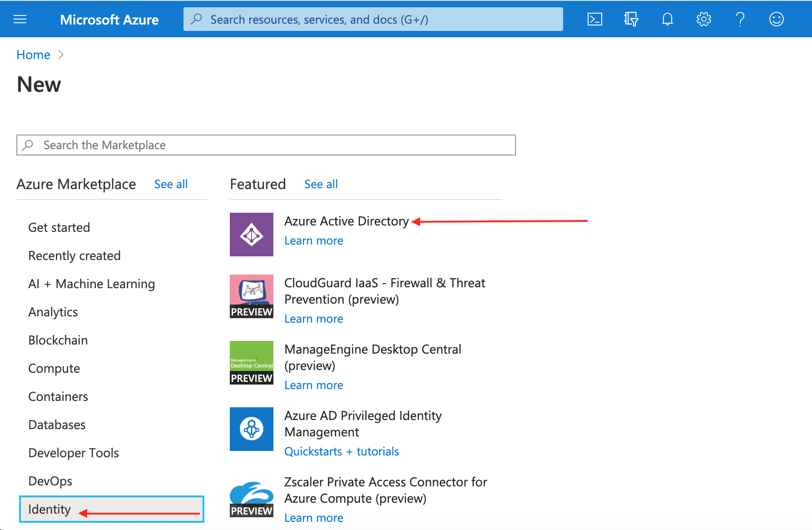
Task: Launch Cloud Shell from the top bar
Action: pos(594,19)
